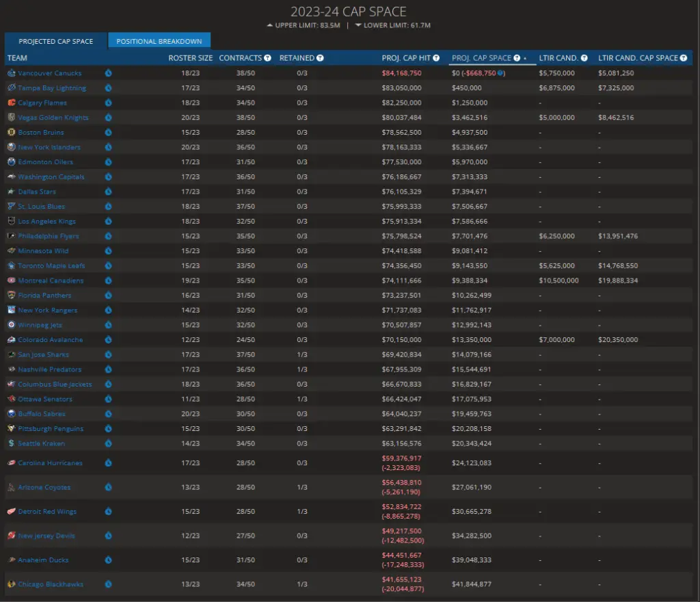Click the blue icon next to Vegas Golden Knights
The image size is (700, 602).
[x=108, y=118]
